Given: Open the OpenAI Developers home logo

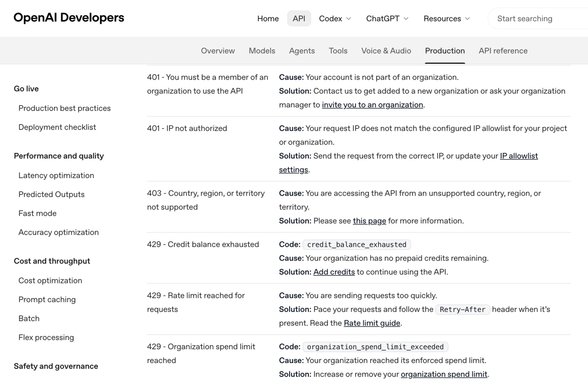Looking at the screenshot, I should [69, 18].
